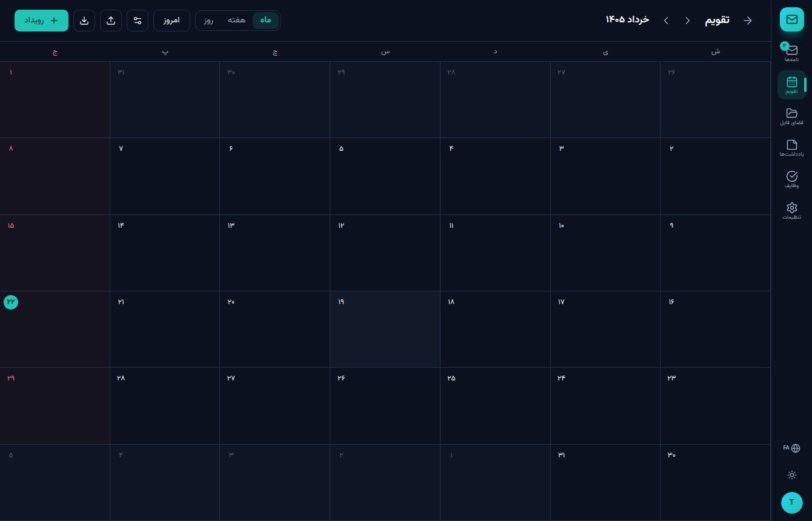Select the day cell numbered ۱۶
Screen dimensions: 812x521
point(715,329)
